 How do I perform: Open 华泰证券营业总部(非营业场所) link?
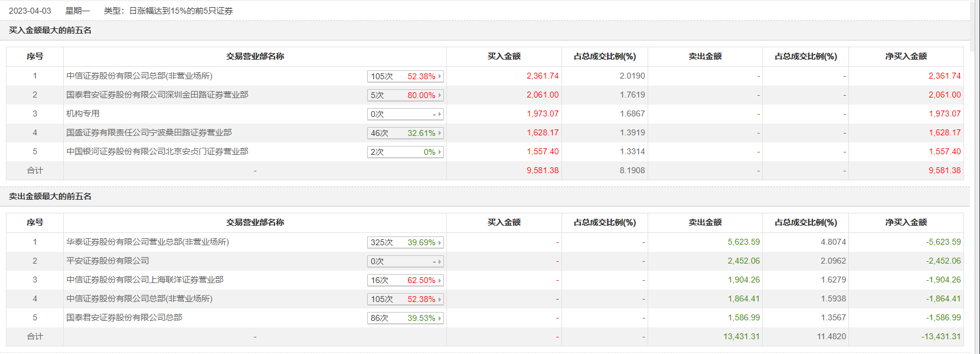click(148, 242)
